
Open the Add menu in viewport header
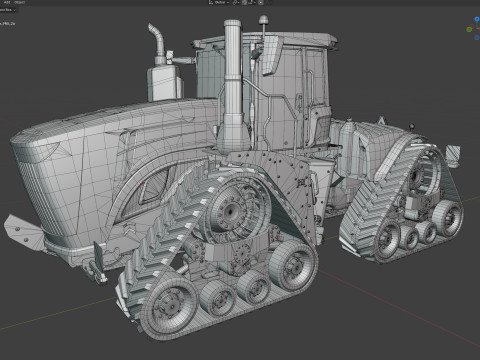[7, 2]
